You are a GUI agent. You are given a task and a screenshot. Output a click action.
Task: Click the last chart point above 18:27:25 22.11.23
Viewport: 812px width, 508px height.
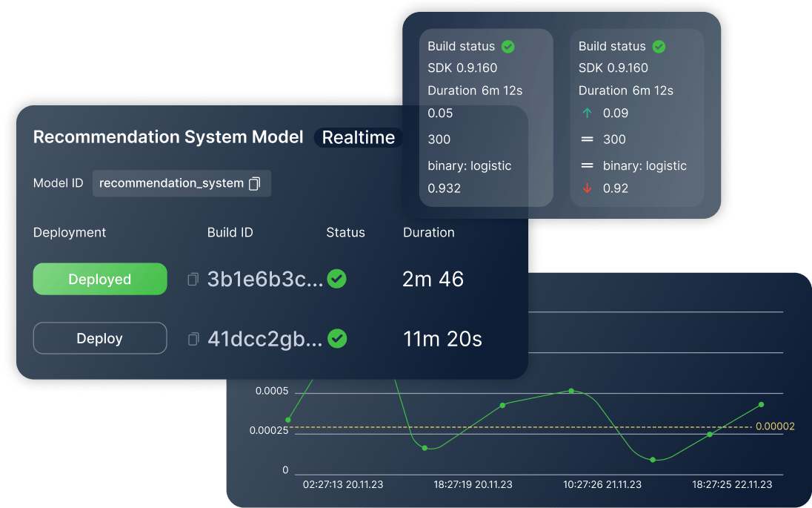(762, 404)
